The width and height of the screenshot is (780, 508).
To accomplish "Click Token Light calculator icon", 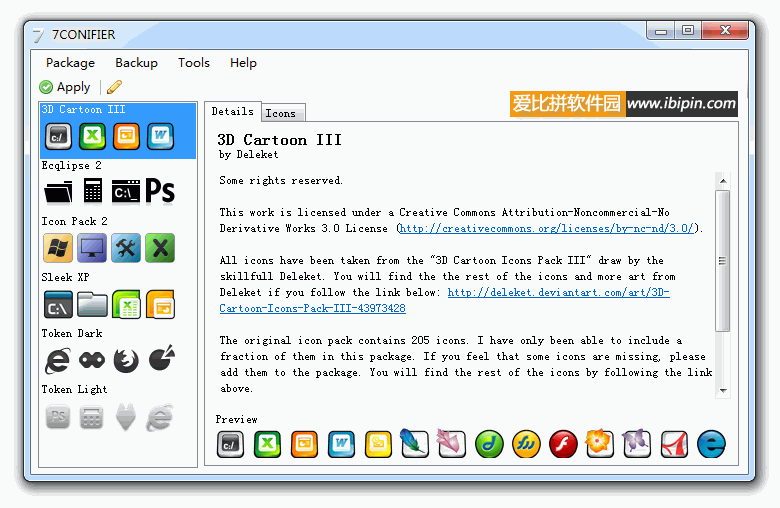I will 92,417.
